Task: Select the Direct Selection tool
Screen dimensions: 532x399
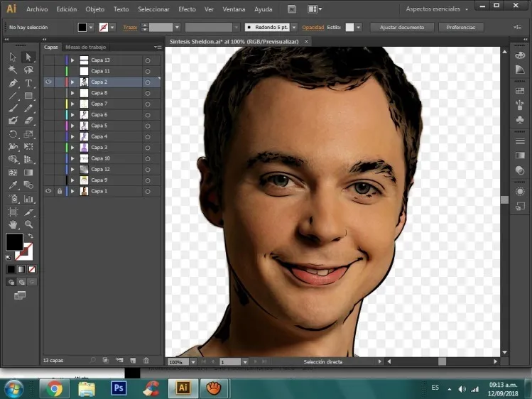Action: [x=29, y=57]
